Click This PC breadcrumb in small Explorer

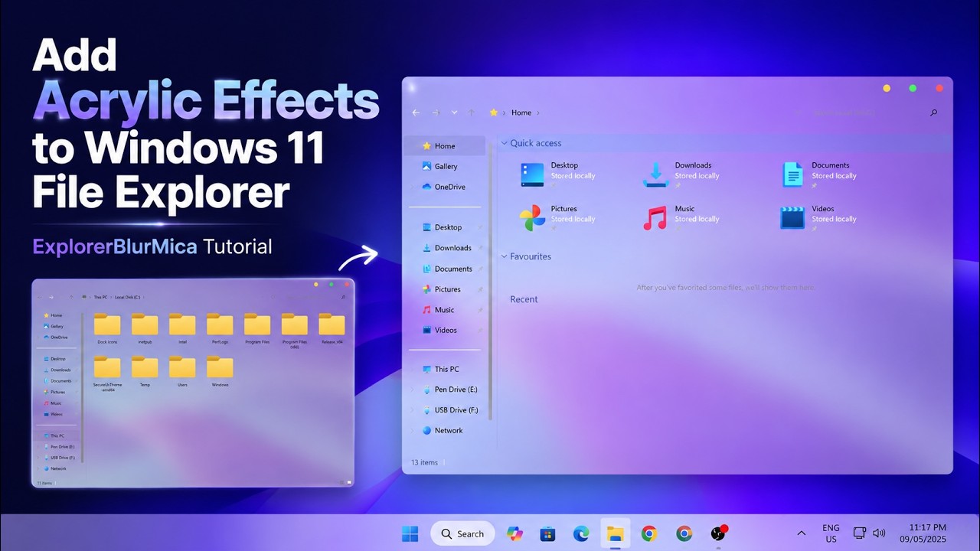[x=100, y=297]
